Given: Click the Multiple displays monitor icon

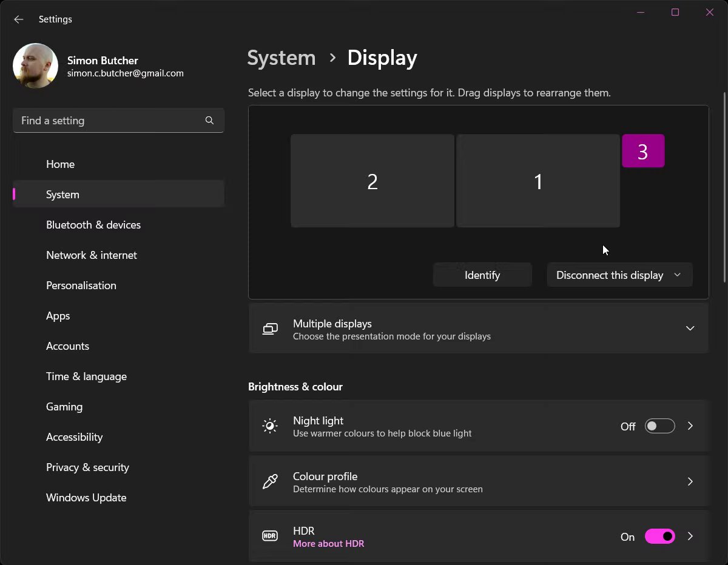Looking at the screenshot, I should click(x=270, y=329).
